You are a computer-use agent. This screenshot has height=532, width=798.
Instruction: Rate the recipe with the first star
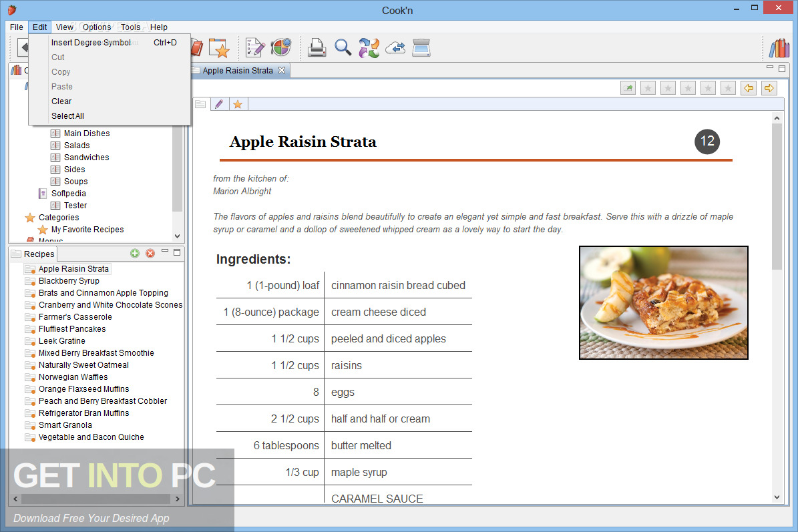[648, 87]
